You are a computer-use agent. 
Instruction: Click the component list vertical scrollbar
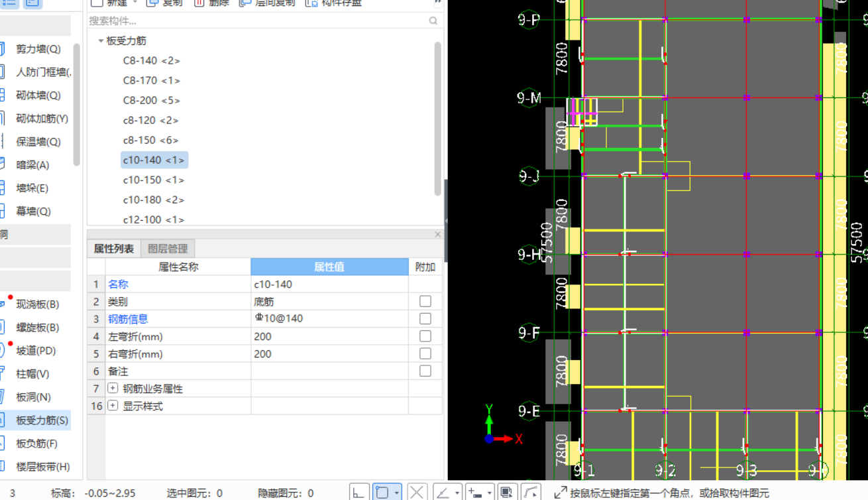pyautogui.click(x=437, y=119)
